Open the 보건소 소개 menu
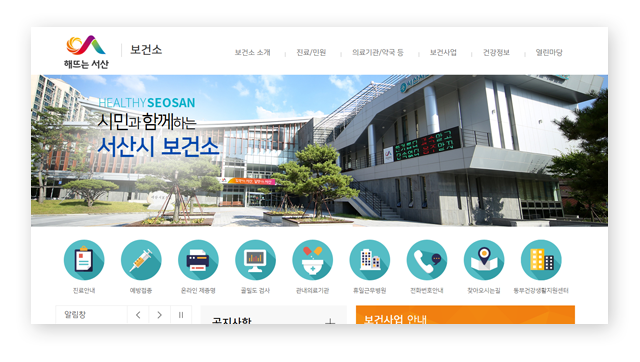The height and width of the screenshot is (362, 640). (x=252, y=52)
